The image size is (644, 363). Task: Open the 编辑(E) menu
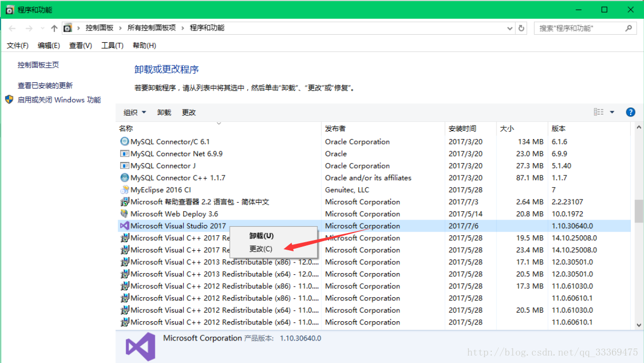coord(49,45)
